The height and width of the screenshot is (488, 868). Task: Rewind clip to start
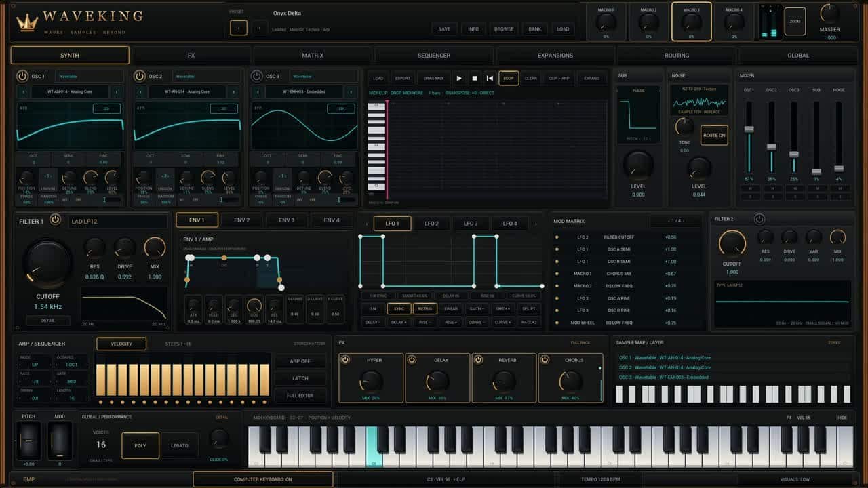tap(490, 78)
